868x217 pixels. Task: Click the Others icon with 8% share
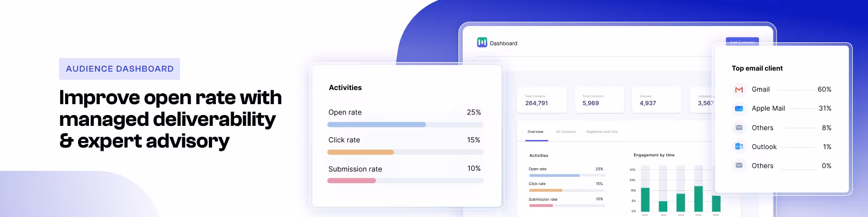[739, 127]
